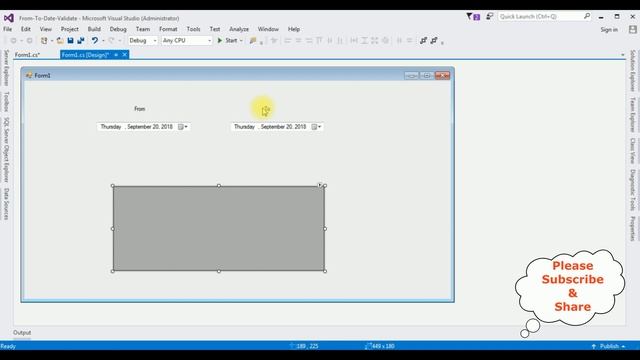Open the Help menu
640x360 pixels.
pyautogui.click(x=294, y=29)
